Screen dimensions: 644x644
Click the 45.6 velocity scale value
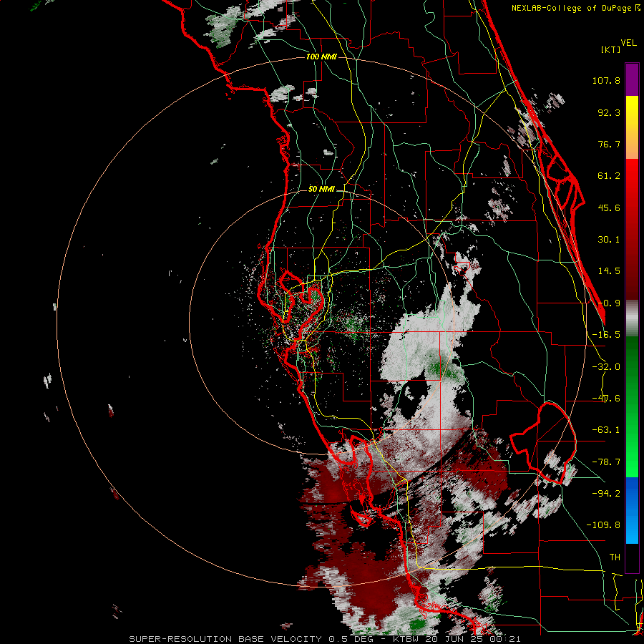[x=609, y=208]
